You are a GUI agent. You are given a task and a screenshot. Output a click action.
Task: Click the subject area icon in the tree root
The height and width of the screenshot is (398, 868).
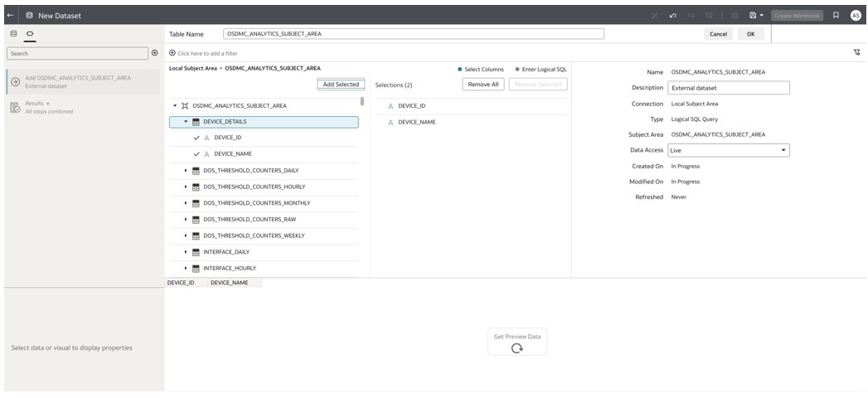tap(185, 105)
